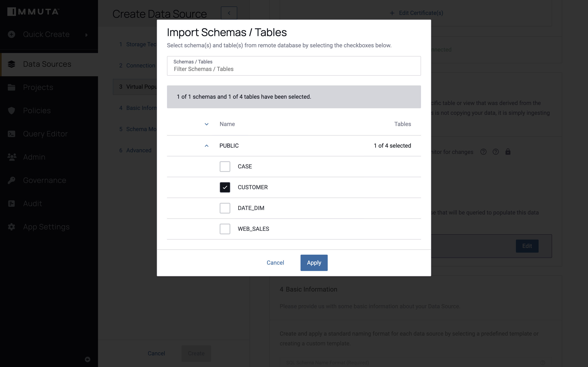This screenshot has width=588, height=367.
Task: Expand the Name column sort chevron
Action: click(207, 124)
